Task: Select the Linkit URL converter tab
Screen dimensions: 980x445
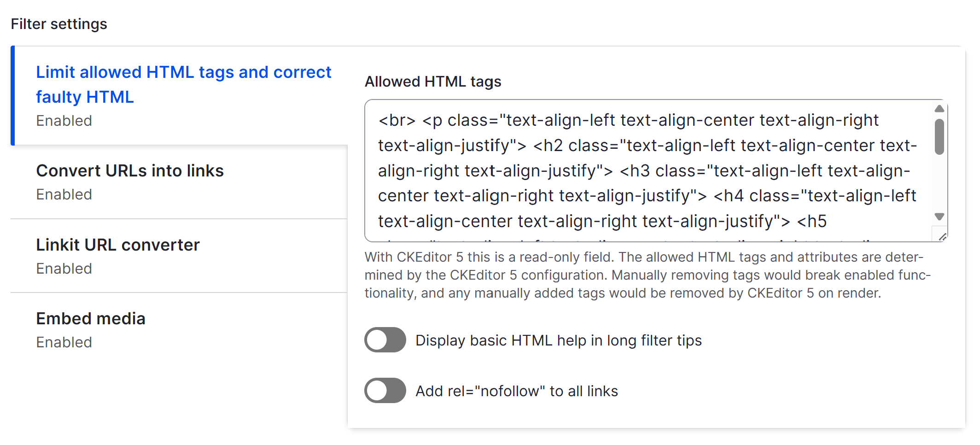Action: [118, 245]
